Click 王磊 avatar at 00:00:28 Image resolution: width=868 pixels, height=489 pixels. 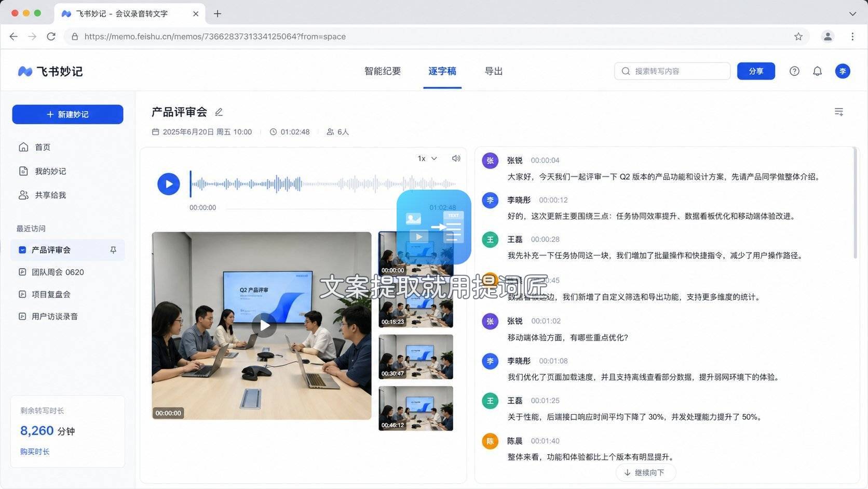coord(490,240)
